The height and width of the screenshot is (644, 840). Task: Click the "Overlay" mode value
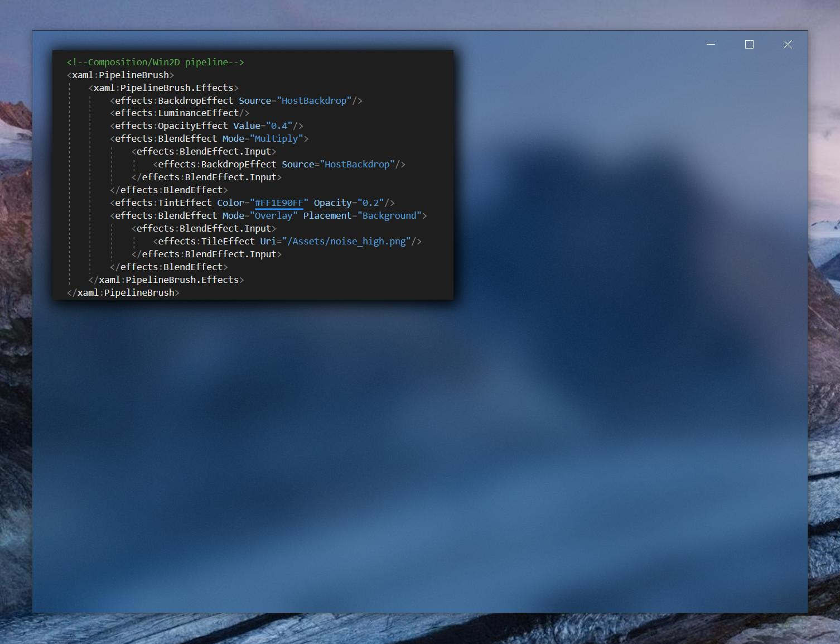(x=273, y=215)
